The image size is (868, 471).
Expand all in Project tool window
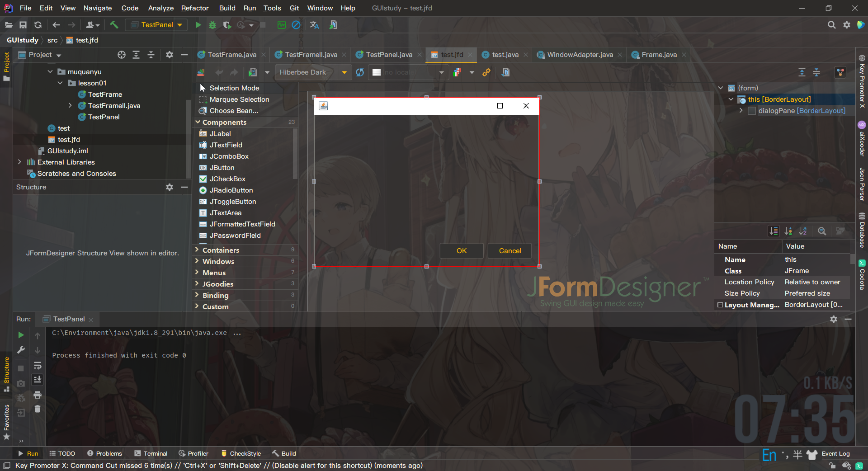point(136,55)
